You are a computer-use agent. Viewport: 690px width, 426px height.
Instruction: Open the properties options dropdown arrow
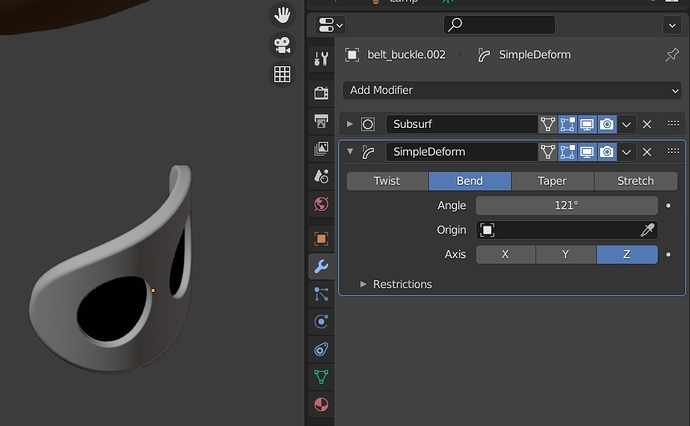coord(672,26)
